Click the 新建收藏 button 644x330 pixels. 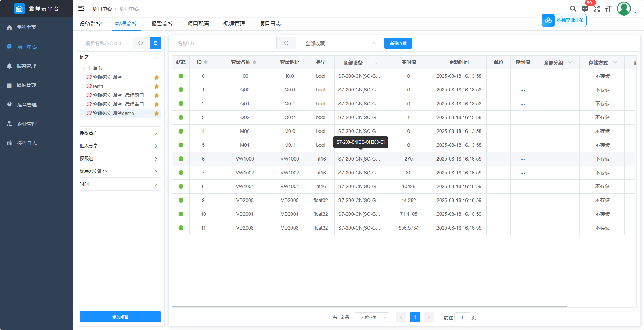[x=398, y=43]
